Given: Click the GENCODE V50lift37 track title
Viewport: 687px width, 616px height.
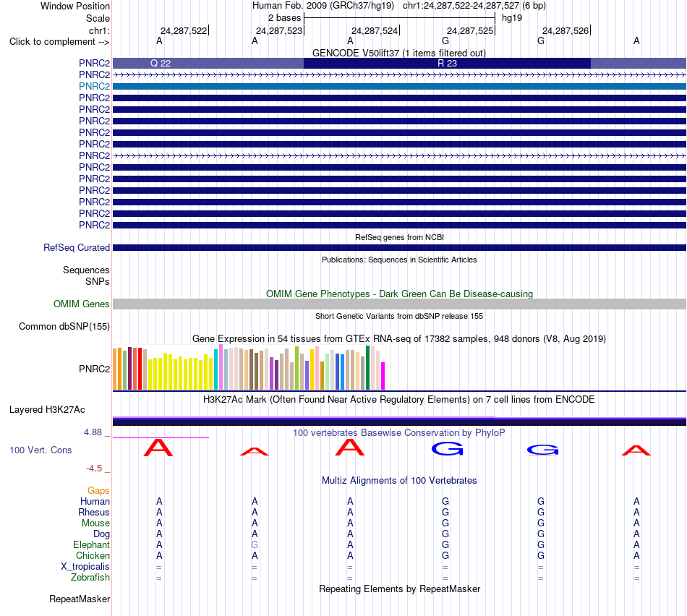Looking at the screenshot, I should pos(398,53).
